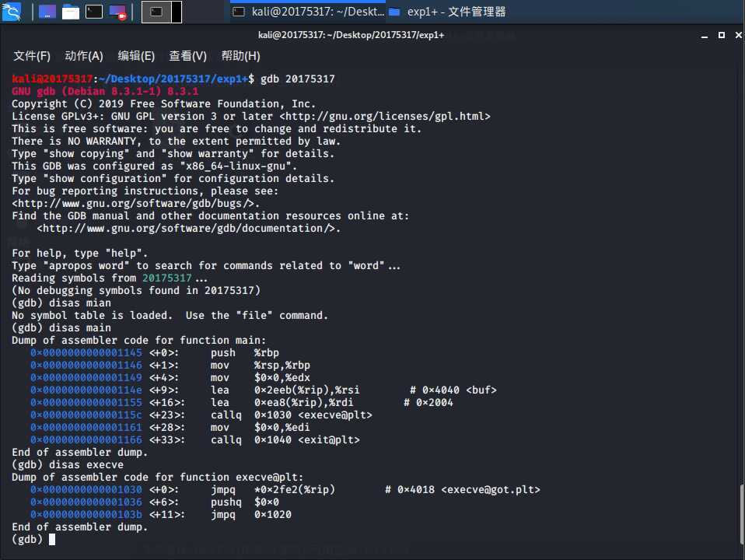Click the '# 0x4018 <execve@got.plt>' comment
Screen dimensions: 745x560
[462, 490]
